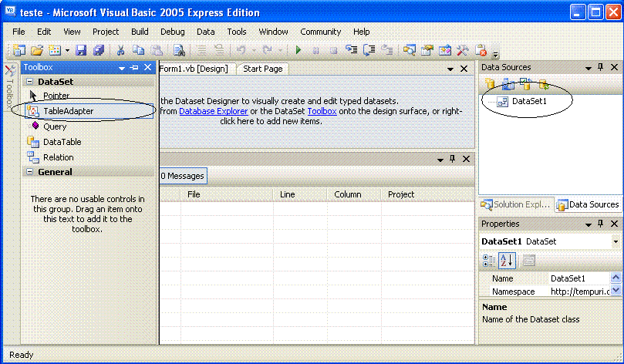Open the Toolbar Options overflow arrow
This screenshot has width=624, height=364.
pyautogui.click(x=495, y=54)
